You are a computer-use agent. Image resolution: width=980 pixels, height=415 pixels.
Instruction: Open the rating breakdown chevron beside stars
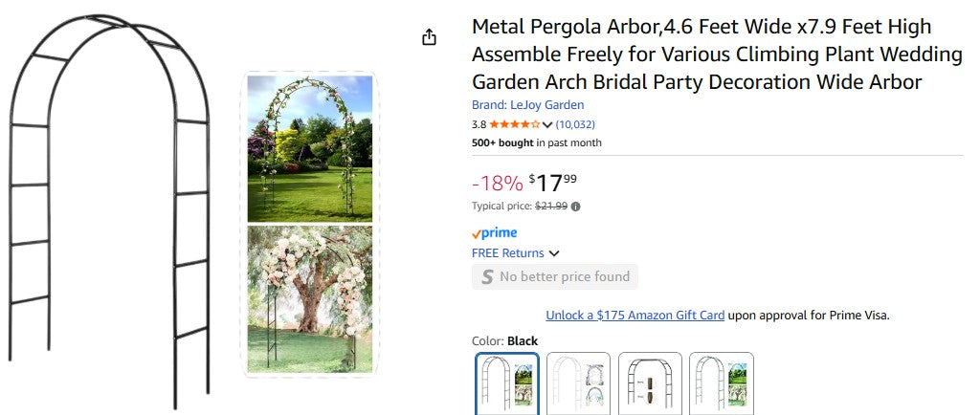tap(547, 124)
